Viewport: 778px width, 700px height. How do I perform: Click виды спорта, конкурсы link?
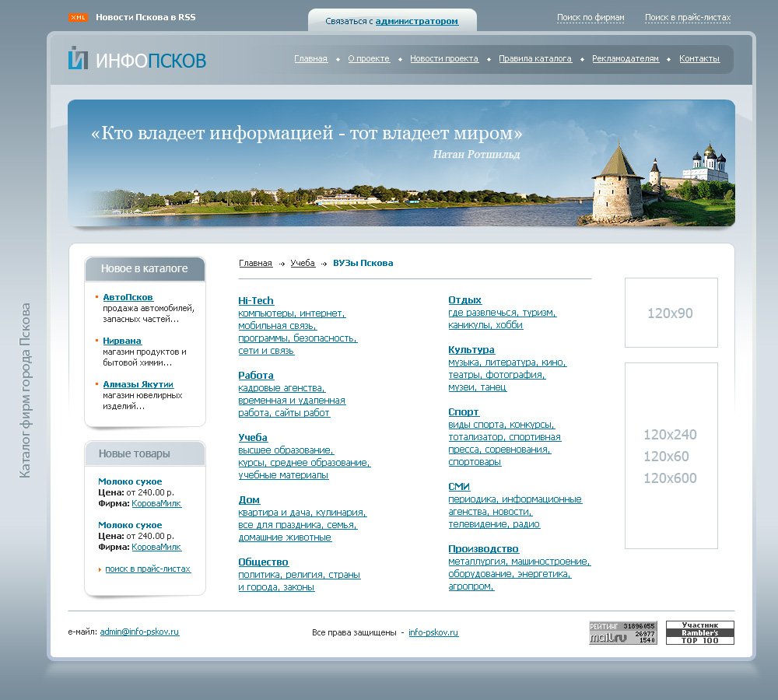click(x=502, y=425)
